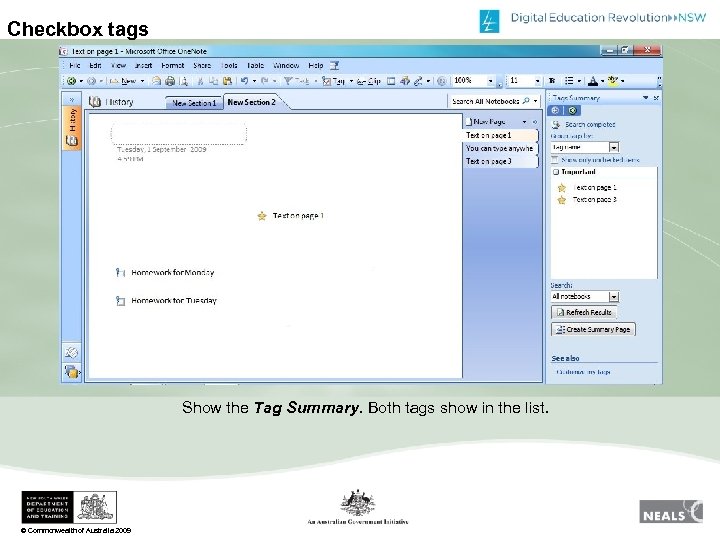This screenshot has width=720, height=540.
Task: Click the Task flag toolbar button
Action: point(296,81)
